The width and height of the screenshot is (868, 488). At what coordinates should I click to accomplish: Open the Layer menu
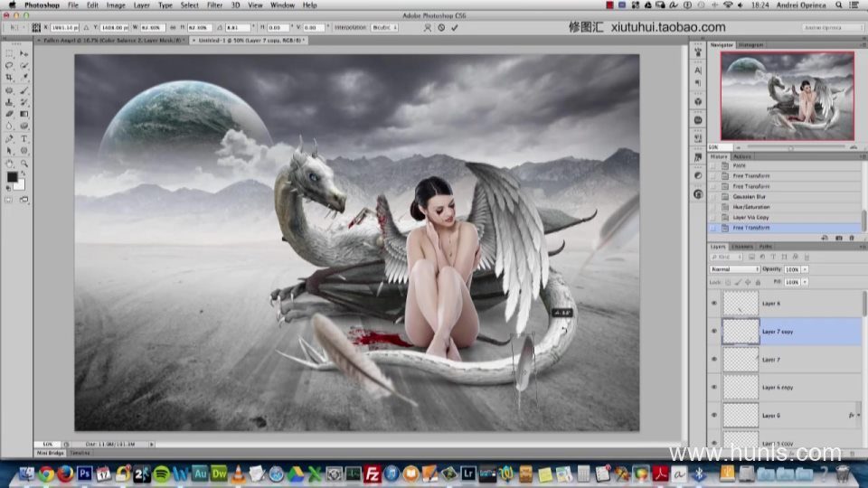tap(142, 5)
